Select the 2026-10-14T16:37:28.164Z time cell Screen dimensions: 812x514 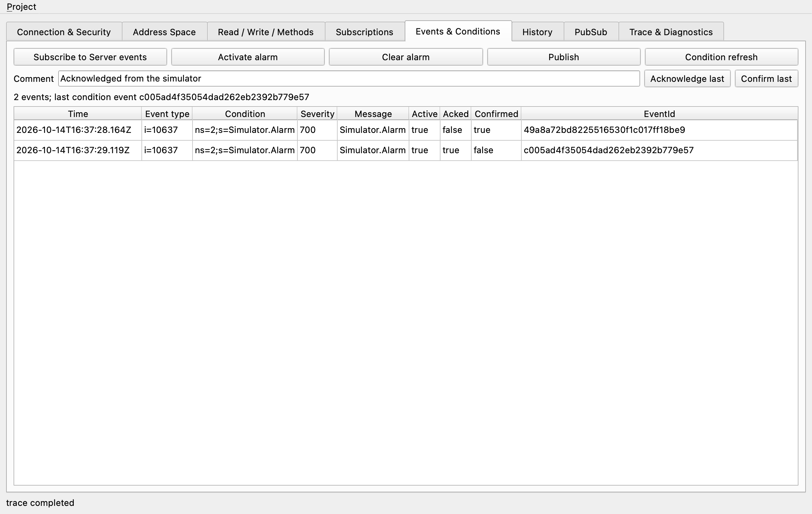click(78, 130)
